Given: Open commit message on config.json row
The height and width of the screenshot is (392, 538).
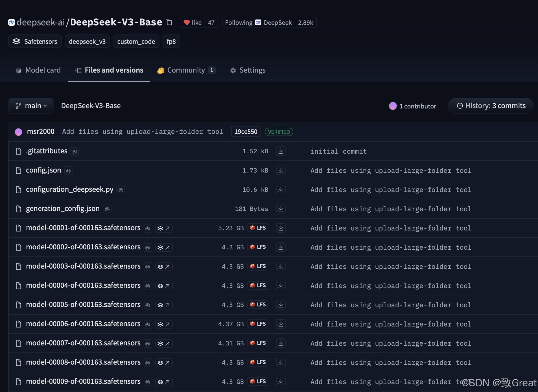Looking at the screenshot, I should (391, 171).
